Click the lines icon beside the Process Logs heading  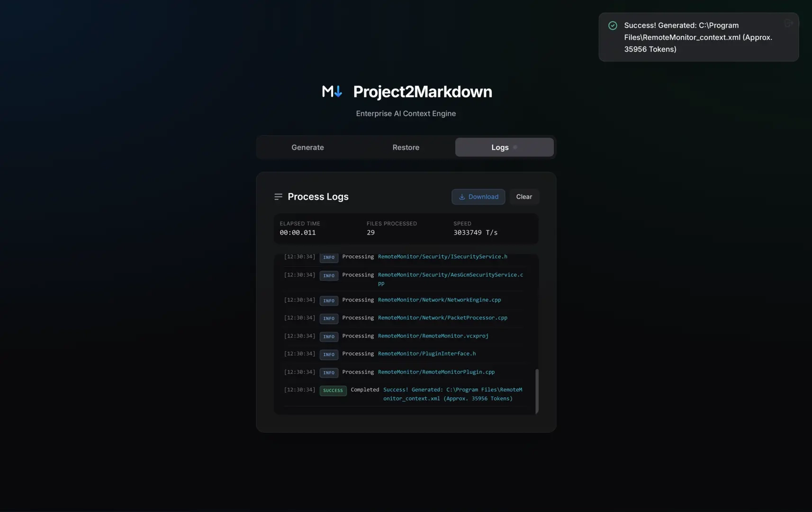click(x=278, y=197)
